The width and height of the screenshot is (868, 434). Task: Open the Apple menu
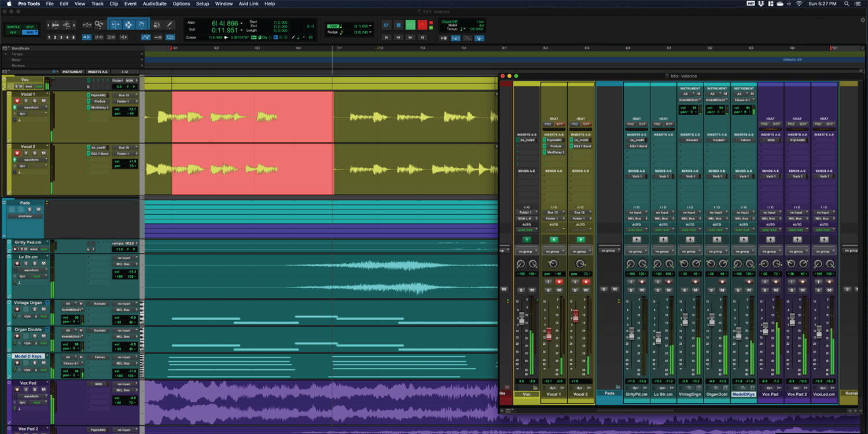point(9,3)
